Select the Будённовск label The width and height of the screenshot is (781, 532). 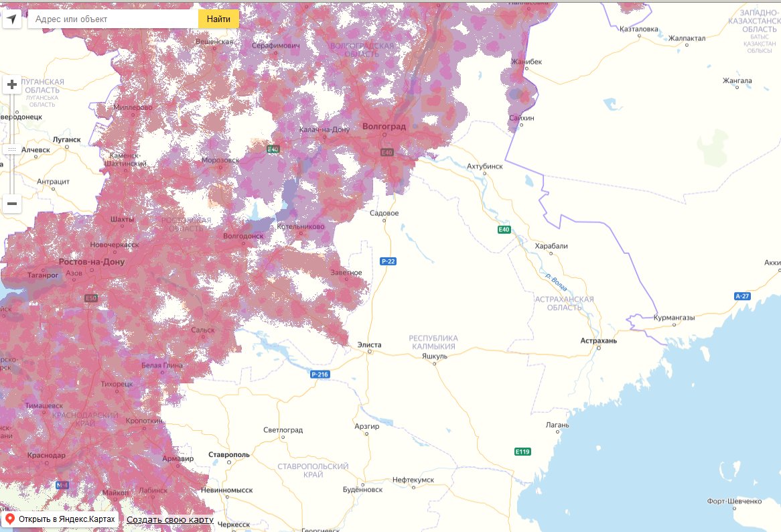pyautogui.click(x=362, y=490)
